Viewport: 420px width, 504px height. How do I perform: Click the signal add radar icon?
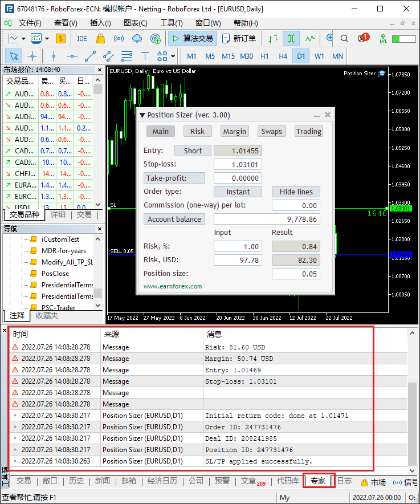pos(156,39)
